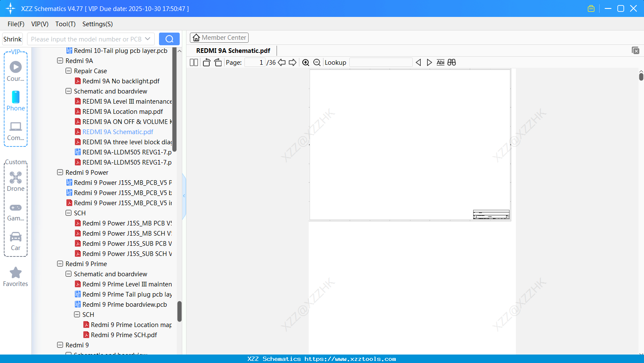
Task: Collapse the Repair Case folder
Action: click(x=69, y=71)
